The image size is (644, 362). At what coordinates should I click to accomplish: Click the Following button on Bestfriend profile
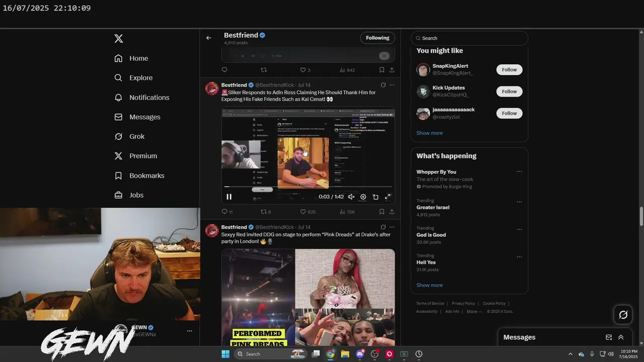[x=377, y=38]
